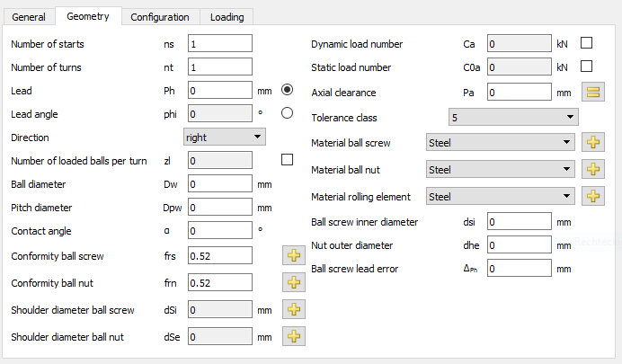Click plus icon for Shoulder diameter ball nut
Image resolution: width=622 pixels, height=364 pixels.
(294, 337)
